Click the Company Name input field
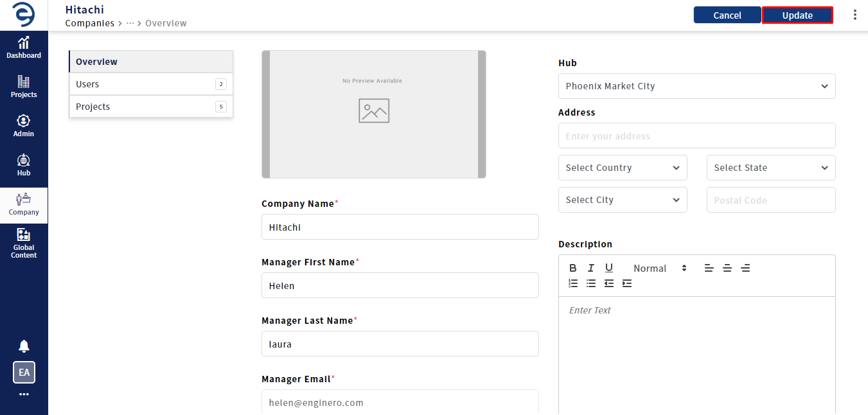The height and width of the screenshot is (415, 868). (400, 227)
